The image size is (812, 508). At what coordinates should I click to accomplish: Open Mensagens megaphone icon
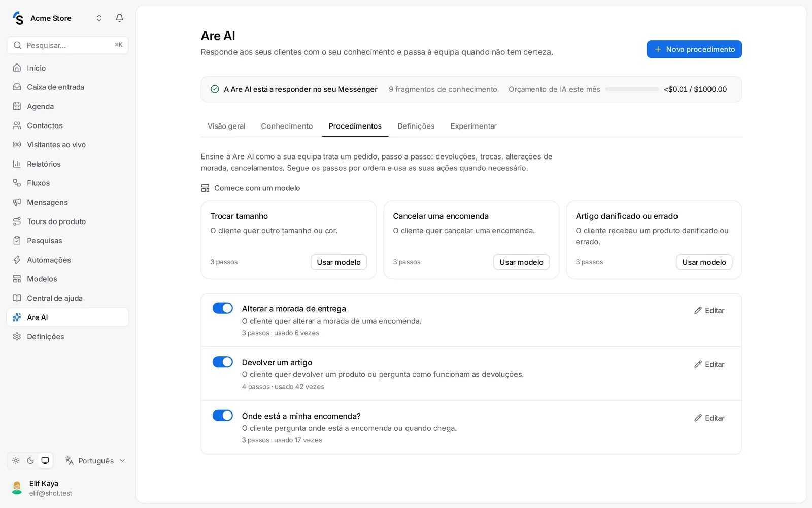(x=17, y=202)
